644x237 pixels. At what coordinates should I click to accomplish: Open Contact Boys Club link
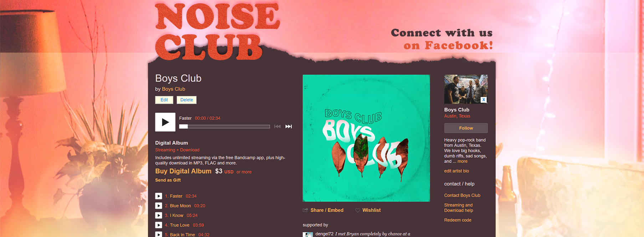(x=462, y=195)
